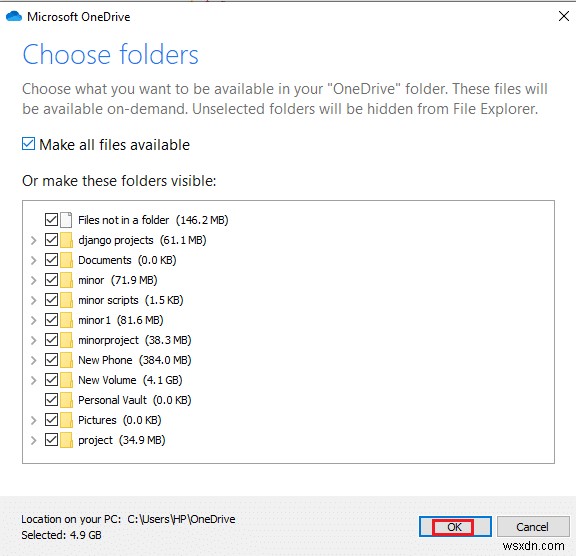
Task: Toggle the minorproject checkbox
Action: 51,340
